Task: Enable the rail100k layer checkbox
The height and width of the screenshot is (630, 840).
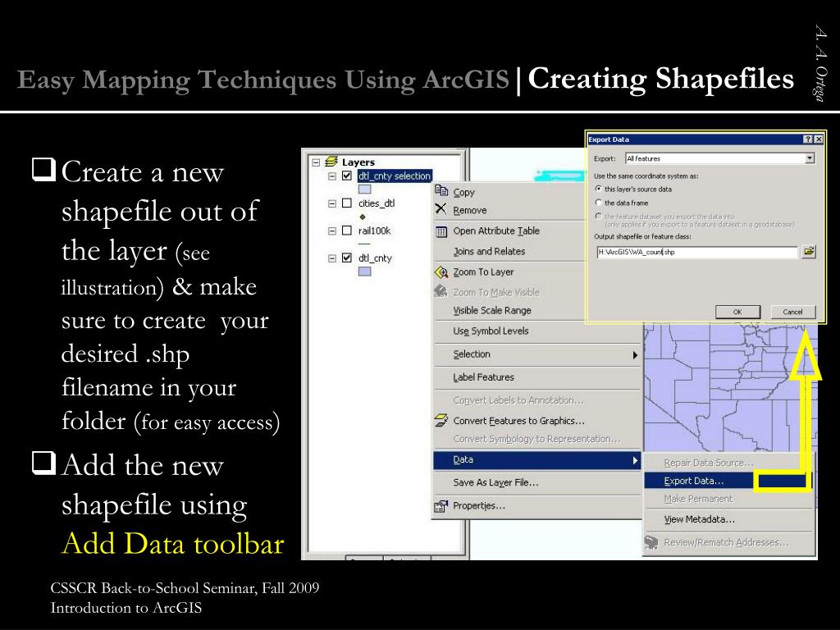Action: (347, 231)
